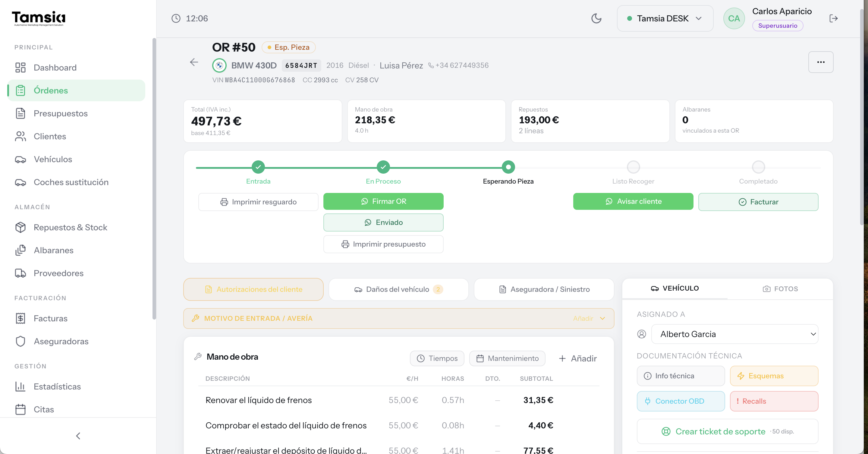Click the Esperando Pieza progress marker
The image size is (868, 454).
508,167
